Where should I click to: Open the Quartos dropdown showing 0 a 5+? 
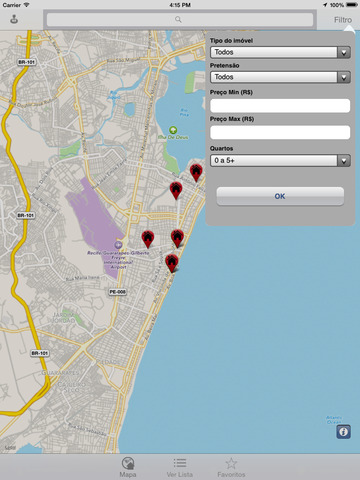[x=280, y=160]
